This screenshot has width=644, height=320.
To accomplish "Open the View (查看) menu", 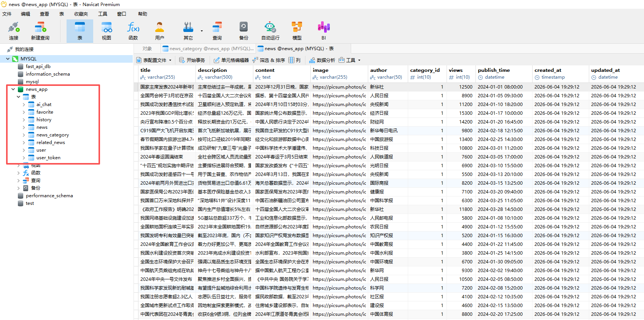I will pos(45,14).
